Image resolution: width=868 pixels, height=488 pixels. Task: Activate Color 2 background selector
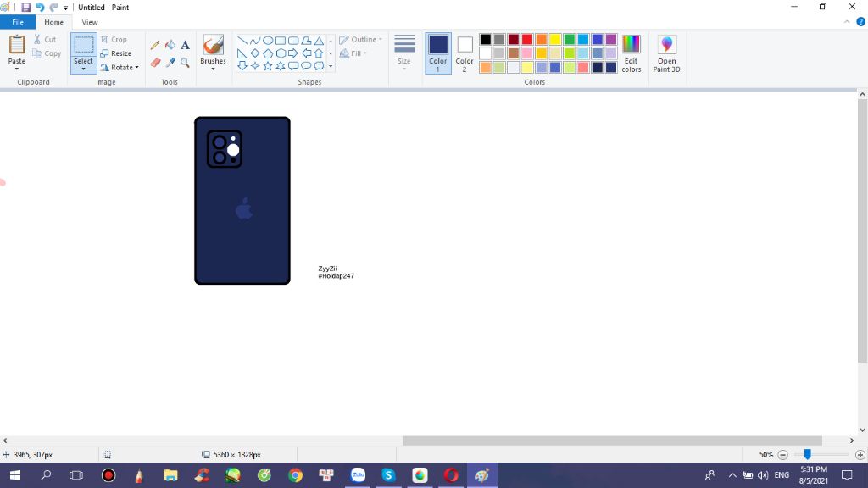[x=465, y=53]
